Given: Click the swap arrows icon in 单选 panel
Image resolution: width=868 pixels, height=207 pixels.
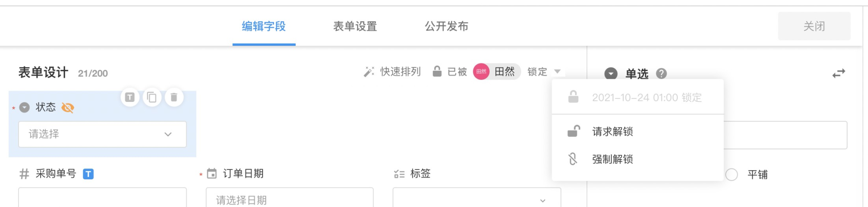Looking at the screenshot, I should click(839, 73).
